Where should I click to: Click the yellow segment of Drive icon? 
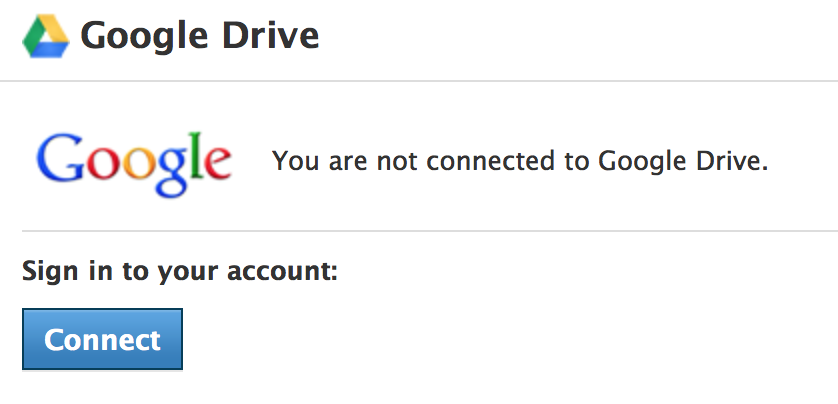[55, 33]
